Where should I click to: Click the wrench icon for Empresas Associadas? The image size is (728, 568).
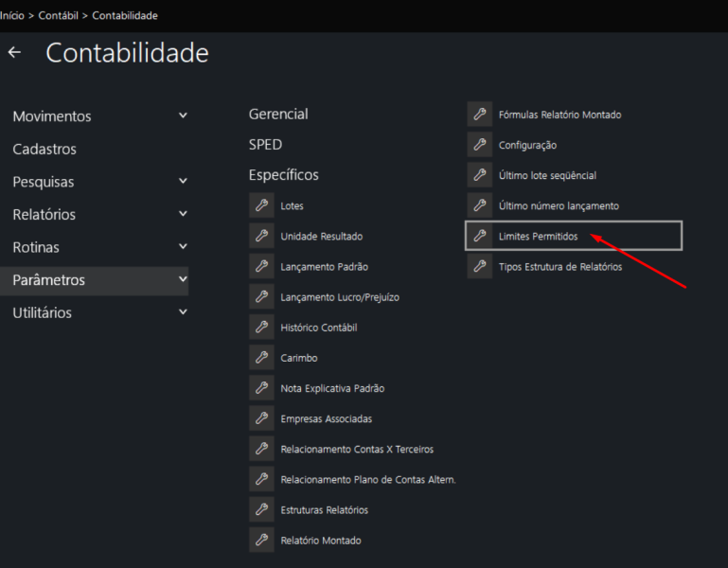point(261,418)
